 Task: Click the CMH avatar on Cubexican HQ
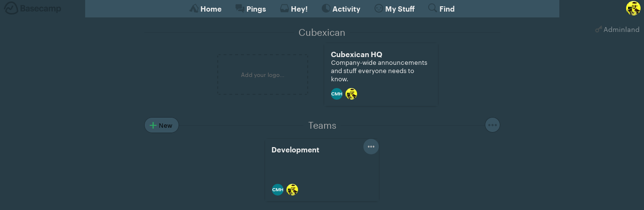coord(337,94)
